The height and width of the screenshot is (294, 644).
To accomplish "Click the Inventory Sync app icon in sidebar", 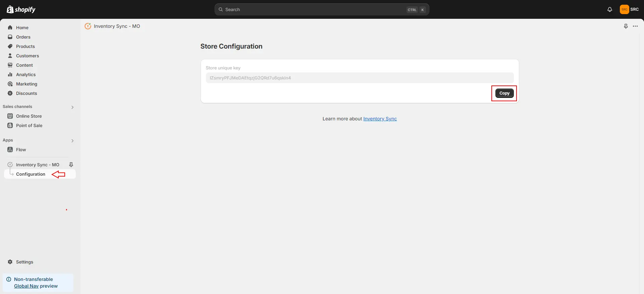I will 10,165.
